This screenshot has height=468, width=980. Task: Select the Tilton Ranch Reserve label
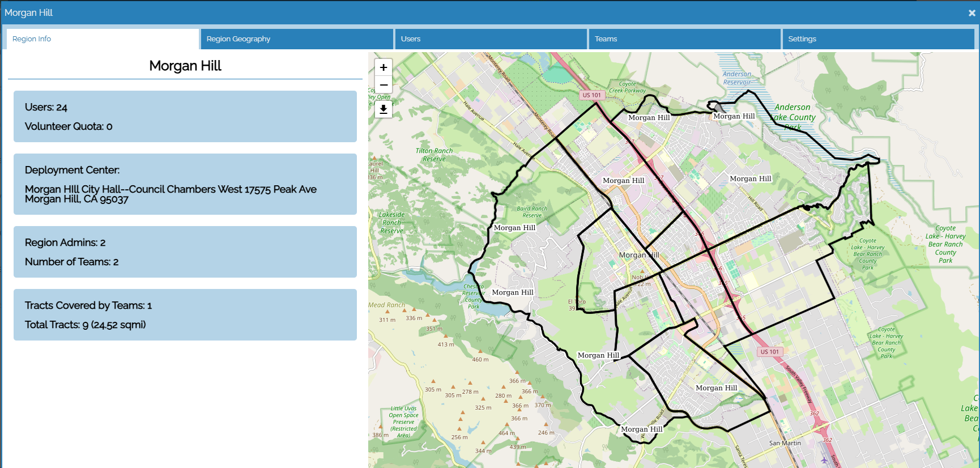click(434, 155)
